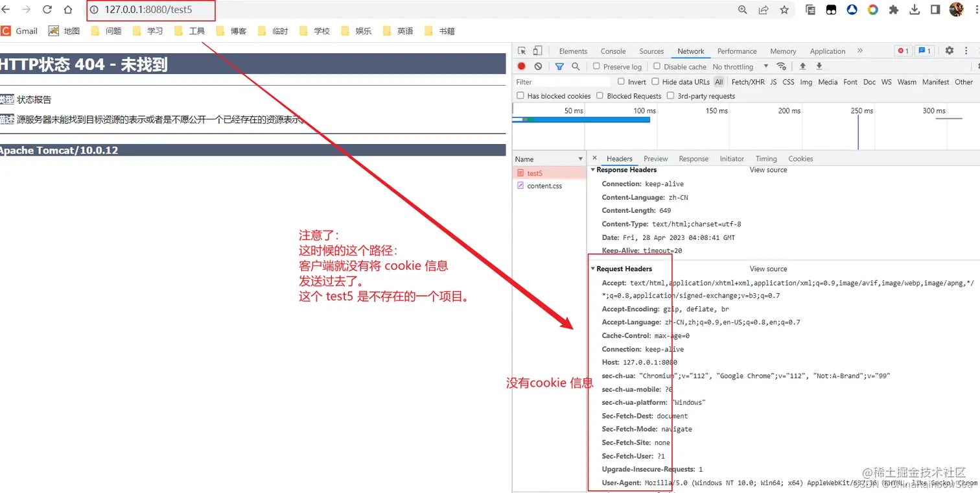Open the Cookies tab of the request
Image resolution: width=980 pixels, height=493 pixels.
click(x=800, y=159)
